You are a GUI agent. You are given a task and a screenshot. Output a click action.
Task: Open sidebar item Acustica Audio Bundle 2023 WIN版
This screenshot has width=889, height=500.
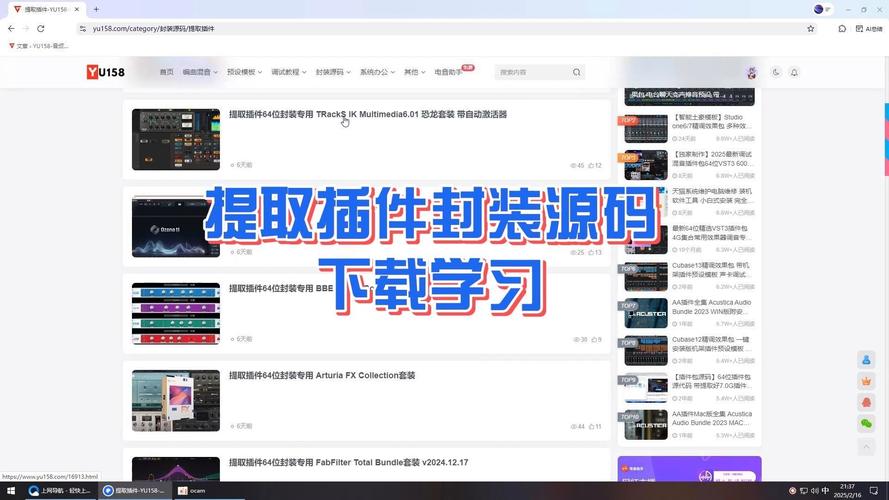pyautogui.click(x=712, y=307)
